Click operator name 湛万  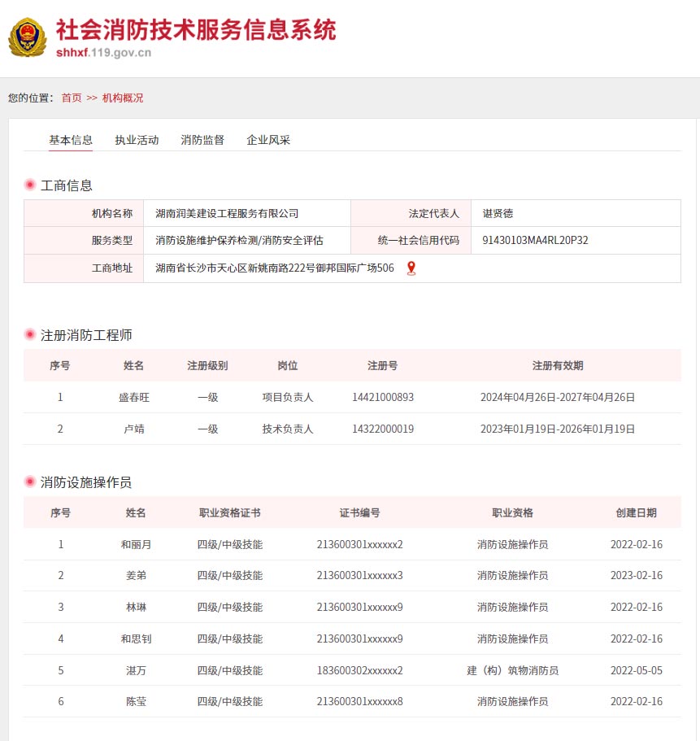tap(136, 670)
